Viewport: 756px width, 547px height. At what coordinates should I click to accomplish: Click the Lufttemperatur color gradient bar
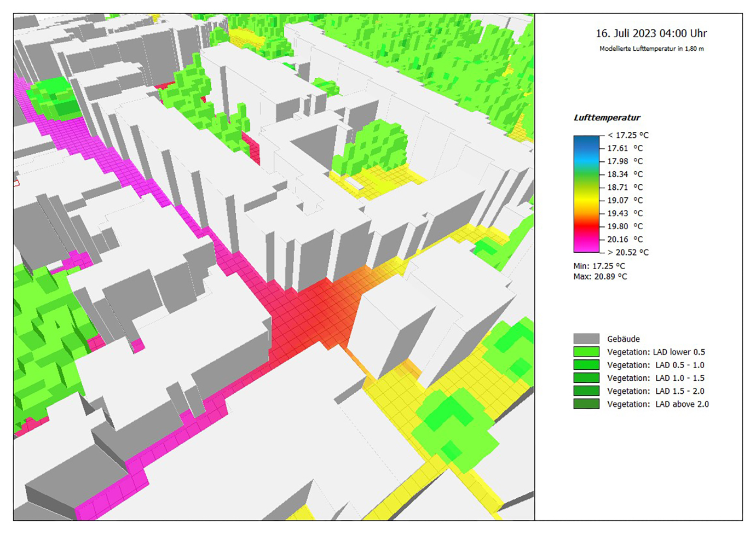(x=586, y=194)
